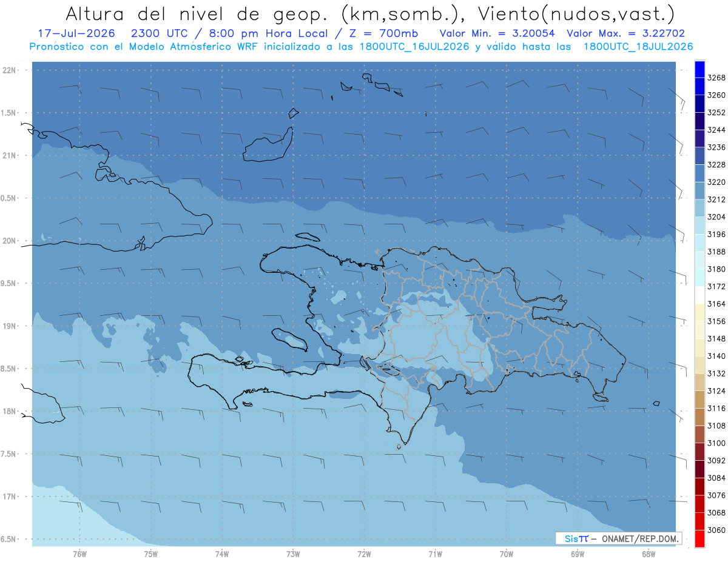This screenshot has height=562, width=728.
Task: Select the '71W' longitude label
Action: tap(435, 554)
